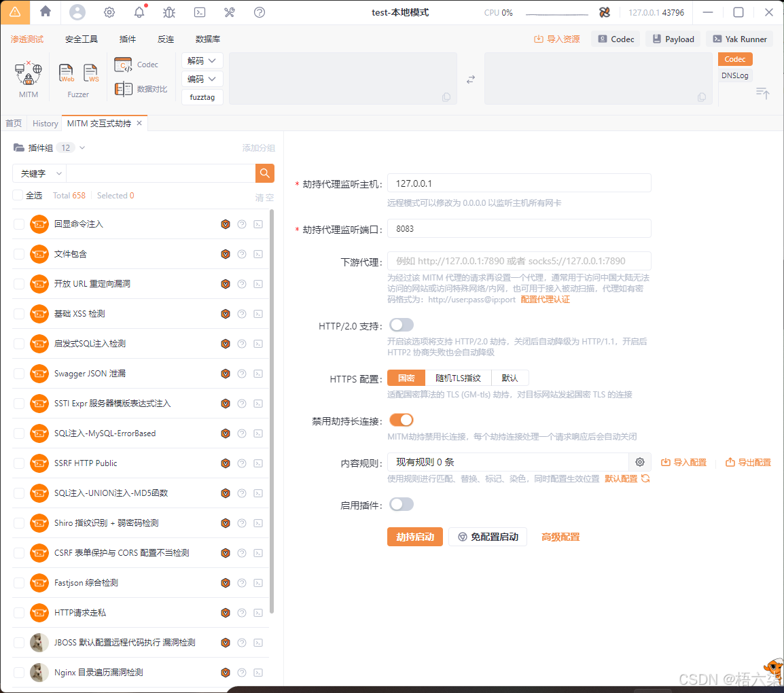Click the orange plugin search button
Screen dimensions: 784x693
(265, 173)
